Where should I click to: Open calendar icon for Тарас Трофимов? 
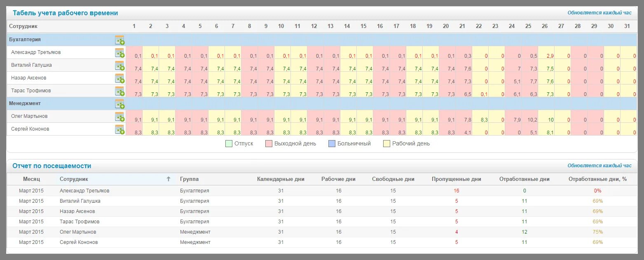119,91
